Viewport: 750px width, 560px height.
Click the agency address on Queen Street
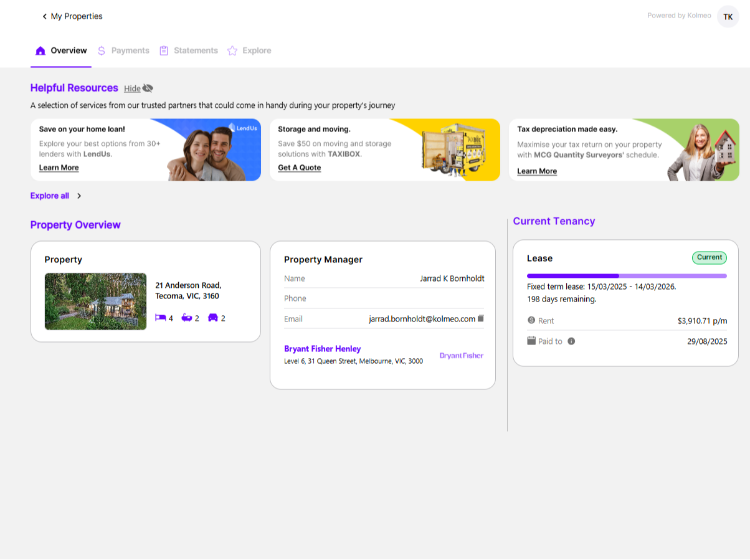[353, 361]
